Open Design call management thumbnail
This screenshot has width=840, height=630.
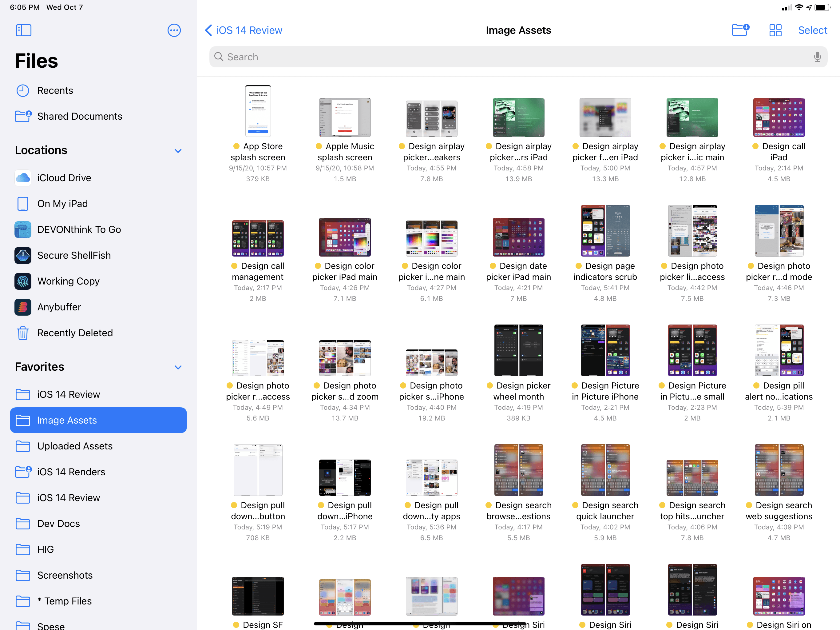[x=258, y=238]
